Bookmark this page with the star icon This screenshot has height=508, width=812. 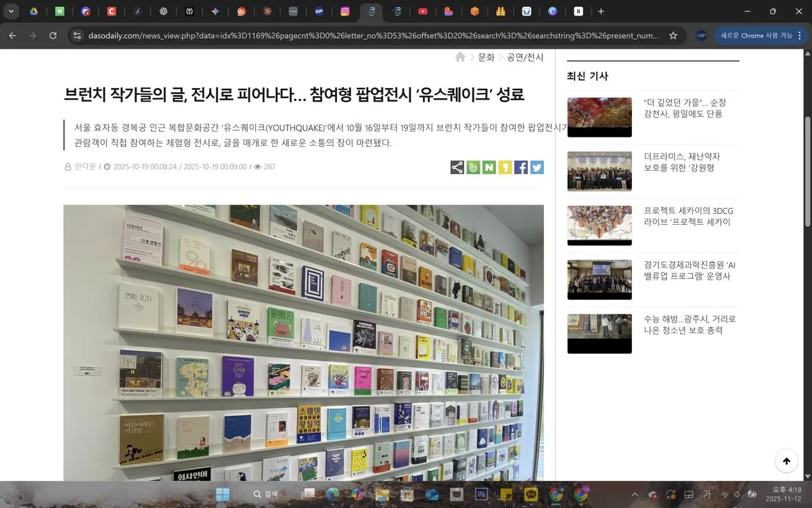673,35
